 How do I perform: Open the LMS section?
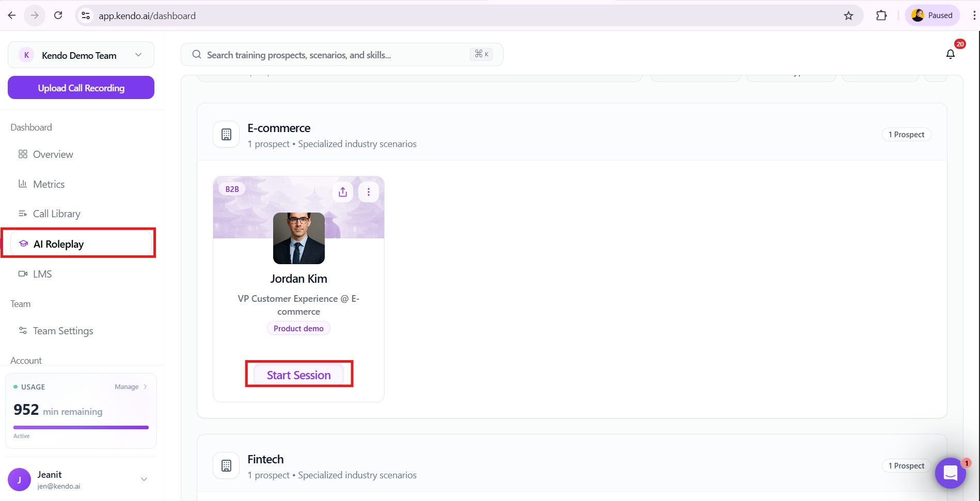tap(42, 274)
